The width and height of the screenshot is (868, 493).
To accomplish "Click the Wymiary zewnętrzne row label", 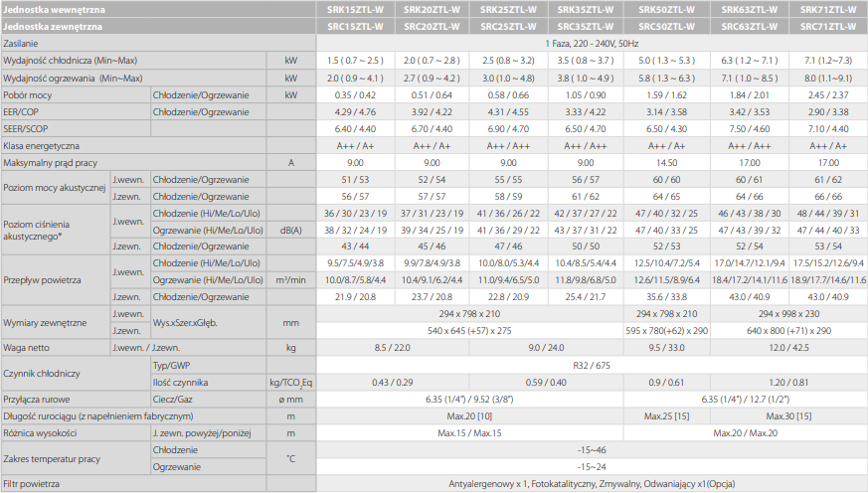I will (45, 323).
